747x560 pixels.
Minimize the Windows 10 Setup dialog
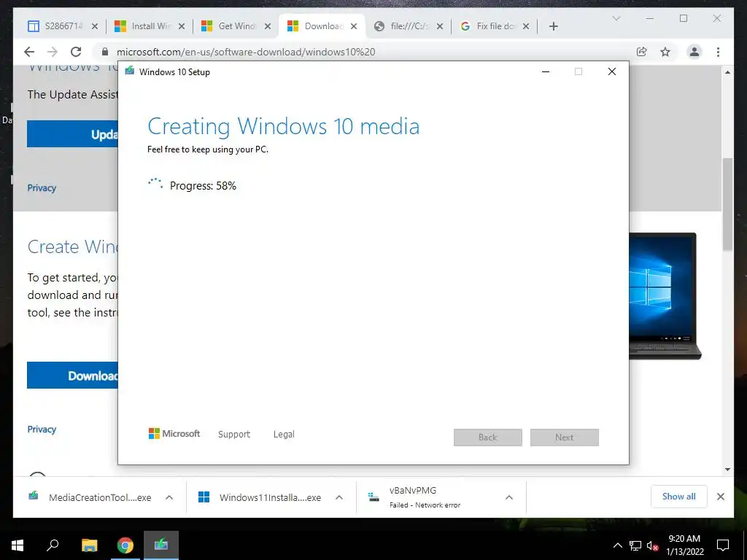pyautogui.click(x=546, y=72)
